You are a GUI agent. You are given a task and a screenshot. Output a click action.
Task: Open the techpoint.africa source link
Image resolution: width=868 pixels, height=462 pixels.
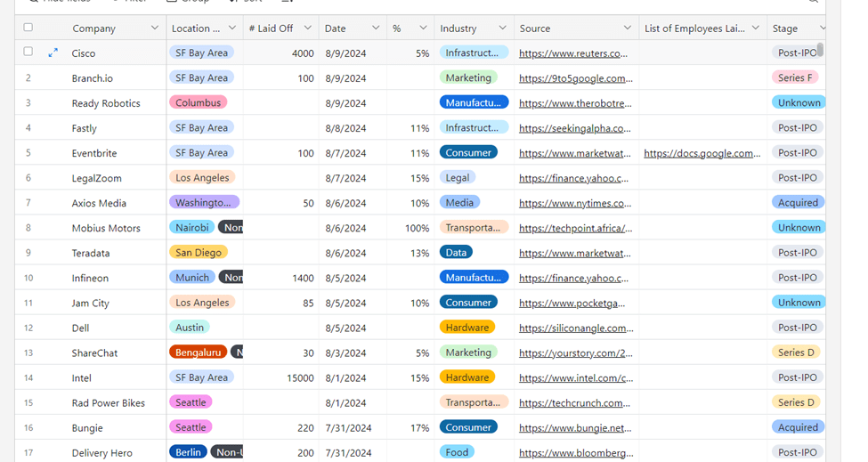[575, 228]
